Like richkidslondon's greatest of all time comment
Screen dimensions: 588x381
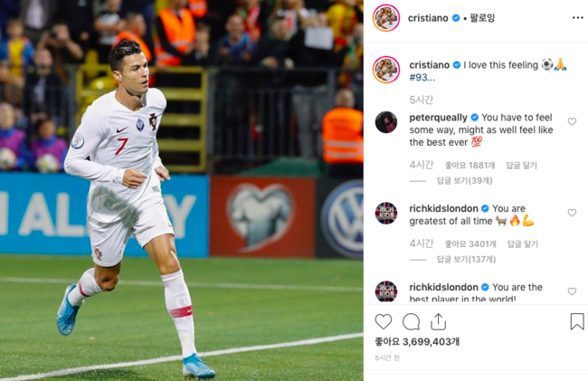(572, 213)
